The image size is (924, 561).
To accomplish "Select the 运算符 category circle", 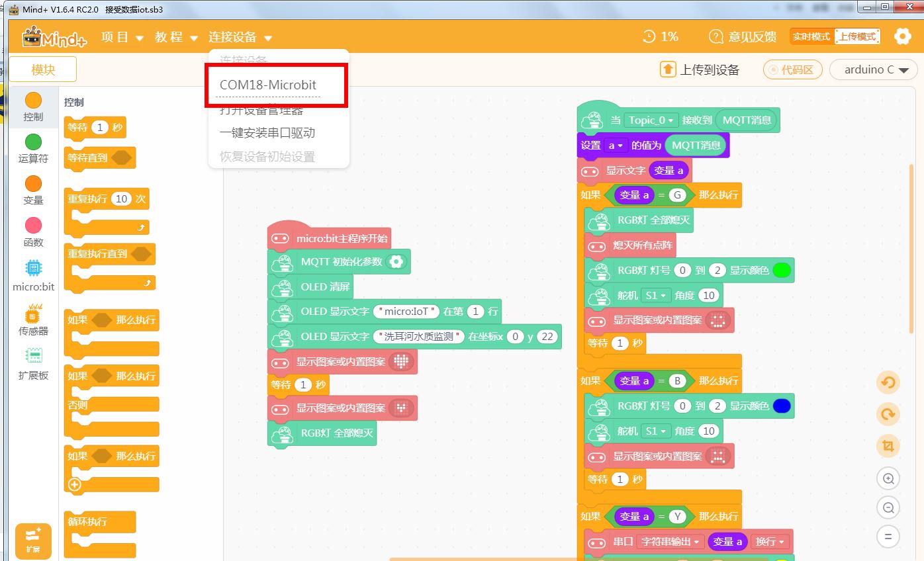I will tap(33, 142).
